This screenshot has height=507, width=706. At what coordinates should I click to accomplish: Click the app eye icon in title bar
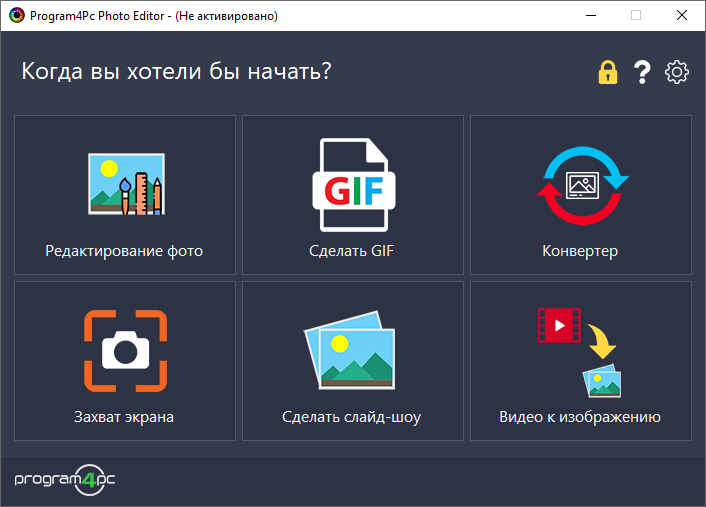click(17, 15)
